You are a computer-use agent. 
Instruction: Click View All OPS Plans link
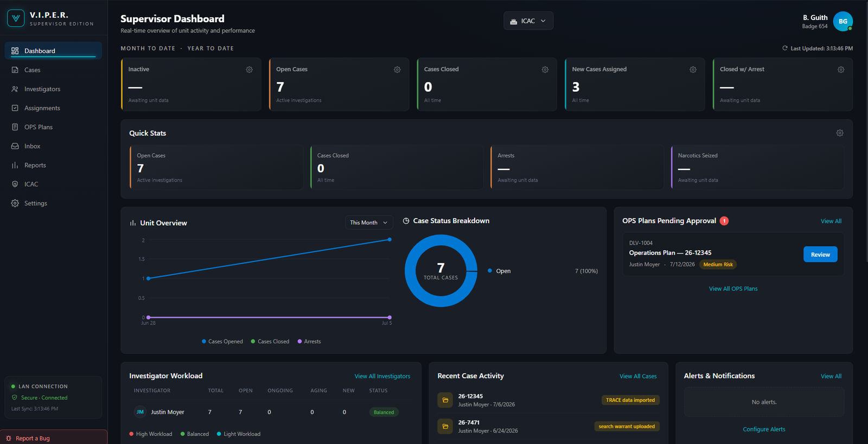[733, 289]
